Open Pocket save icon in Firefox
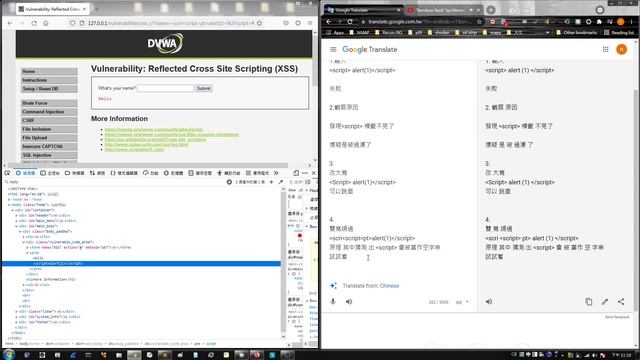This screenshot has width=640, height=360. click(286, 23)
